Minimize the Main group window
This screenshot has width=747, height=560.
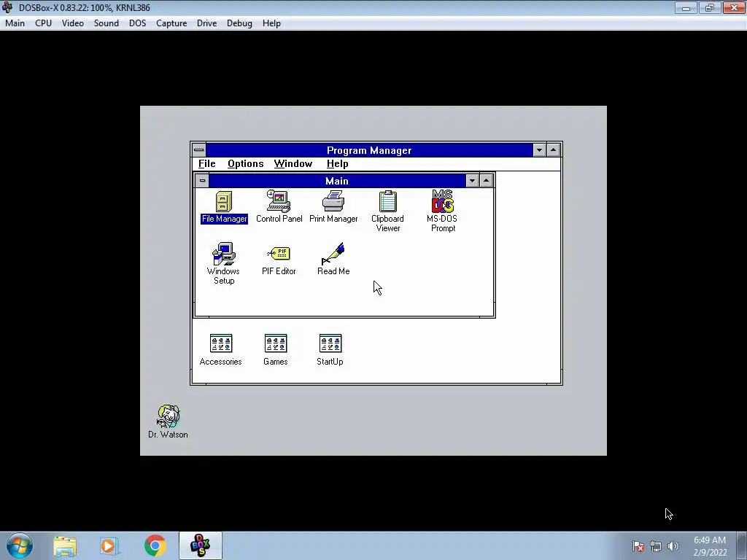472,181
